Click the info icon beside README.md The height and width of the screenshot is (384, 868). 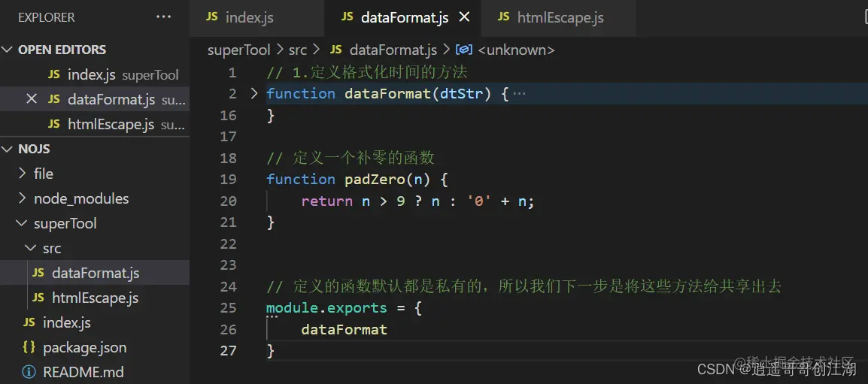coord(29,372)
